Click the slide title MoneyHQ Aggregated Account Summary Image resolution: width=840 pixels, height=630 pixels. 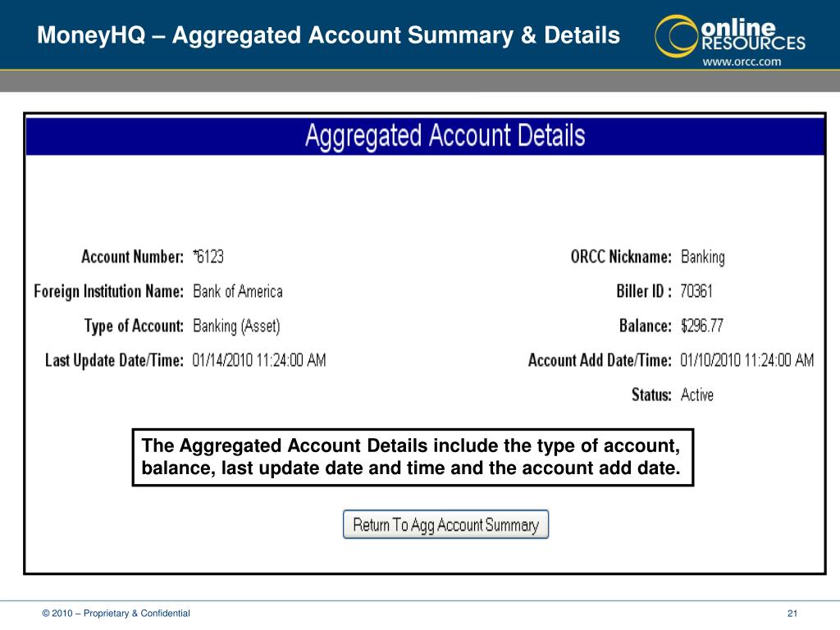[328, 35]
